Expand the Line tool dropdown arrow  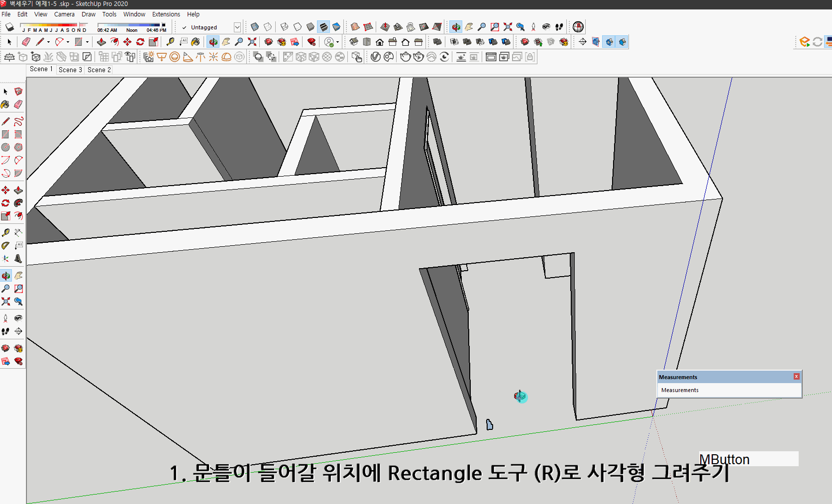[x=48, y=42]
